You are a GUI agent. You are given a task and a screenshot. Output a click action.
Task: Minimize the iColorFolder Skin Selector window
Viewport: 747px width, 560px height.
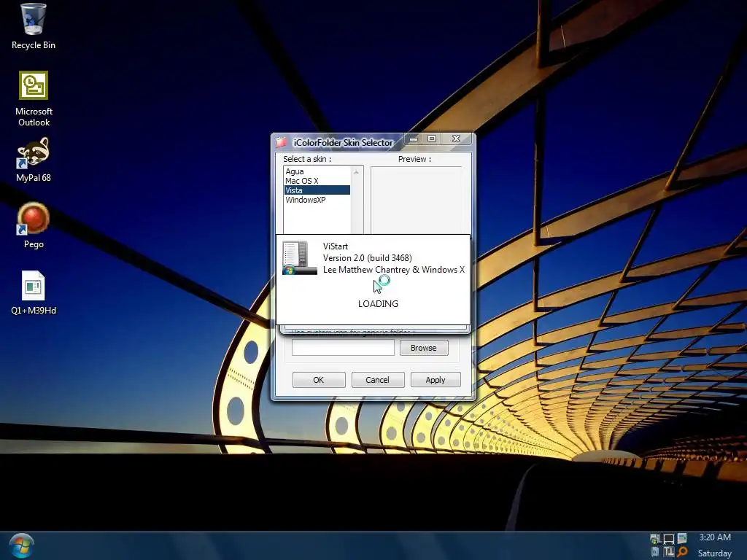[x=414, y=139]
